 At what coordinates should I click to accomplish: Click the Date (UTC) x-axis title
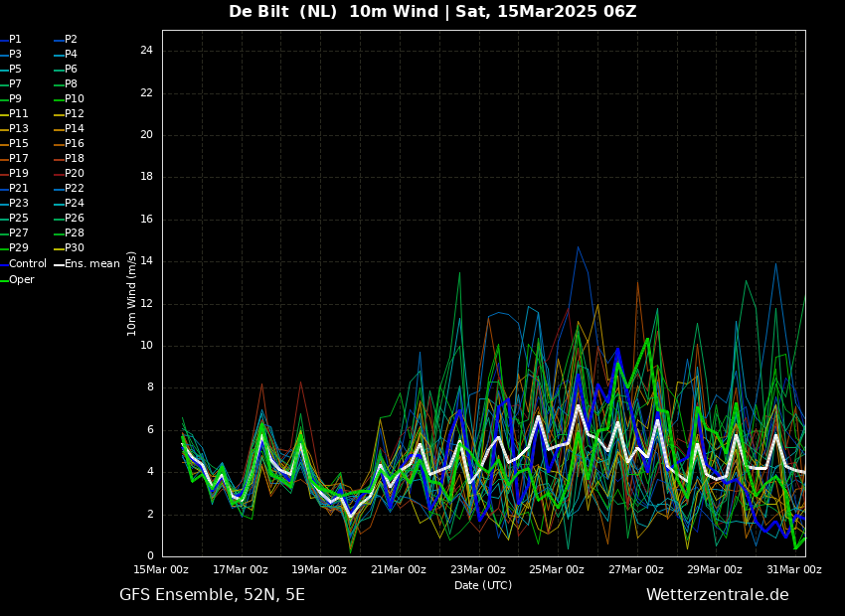coord(483,586)
